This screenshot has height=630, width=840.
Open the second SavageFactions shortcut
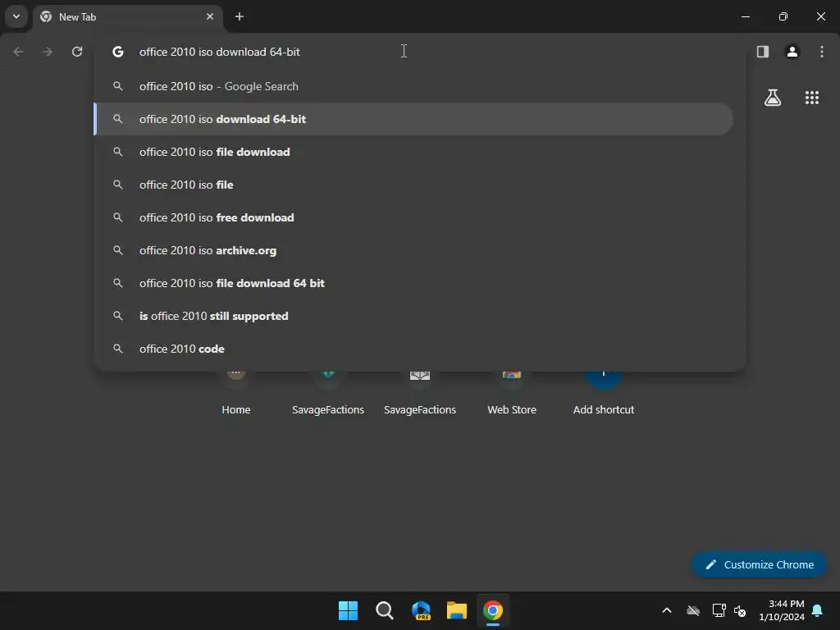tap(420, 393)
